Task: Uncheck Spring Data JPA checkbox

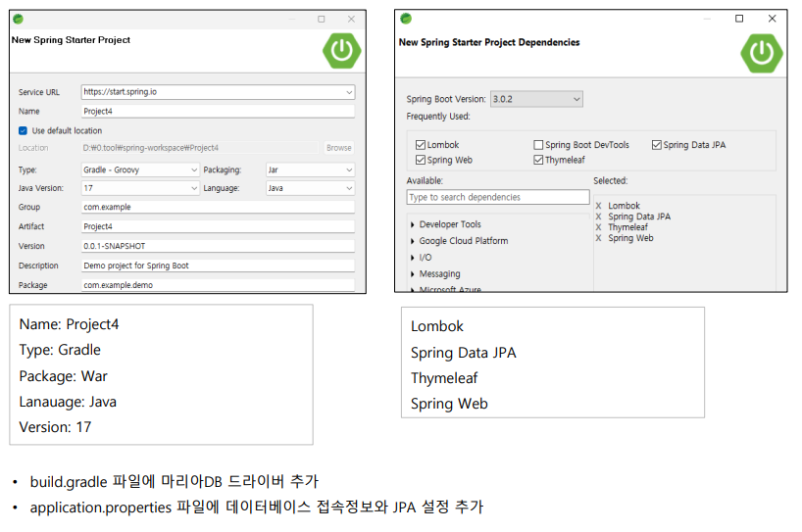Action: pyautogui.click(x=657, y=145)
